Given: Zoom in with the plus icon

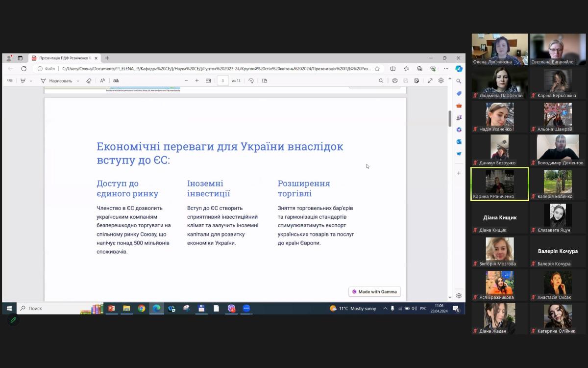Looking at the screenshot, I should pos(197,81).
